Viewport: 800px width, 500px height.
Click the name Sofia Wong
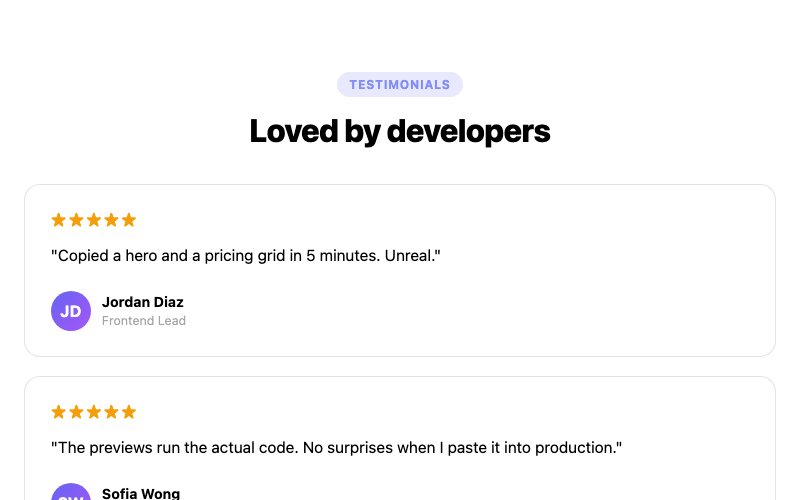[x=141, y=494]
